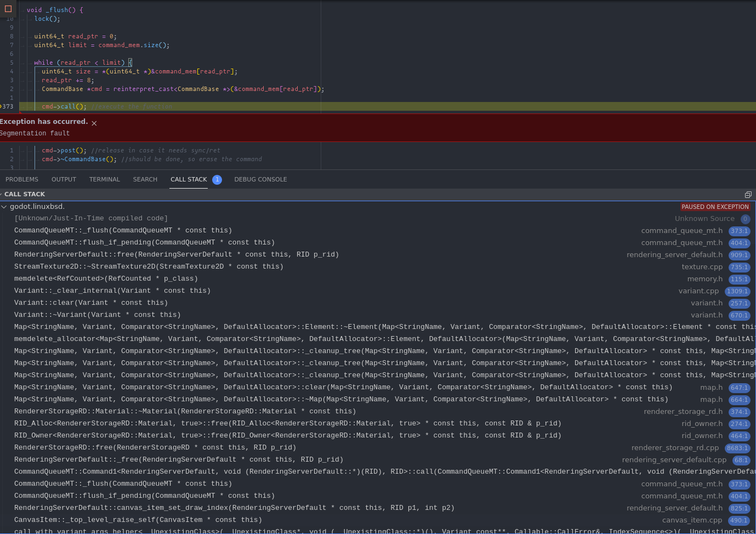Select the Variant::clear stack frame

click(378, 303)
